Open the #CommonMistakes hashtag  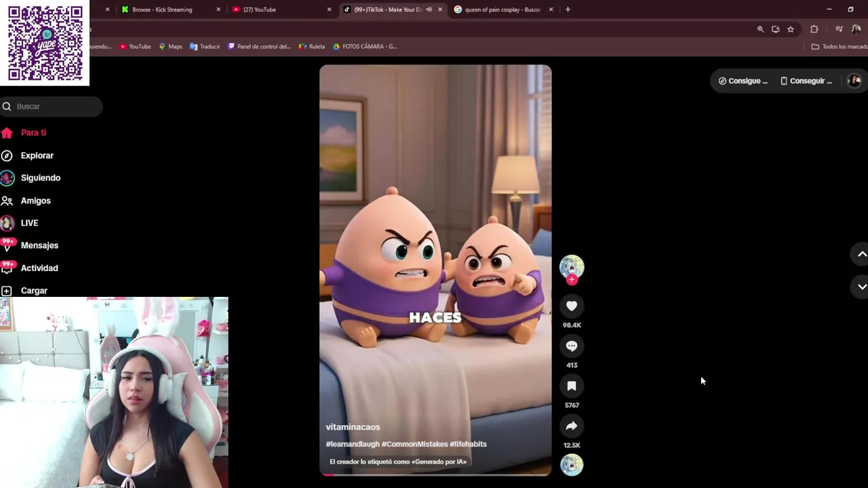[x=414, y=444]
